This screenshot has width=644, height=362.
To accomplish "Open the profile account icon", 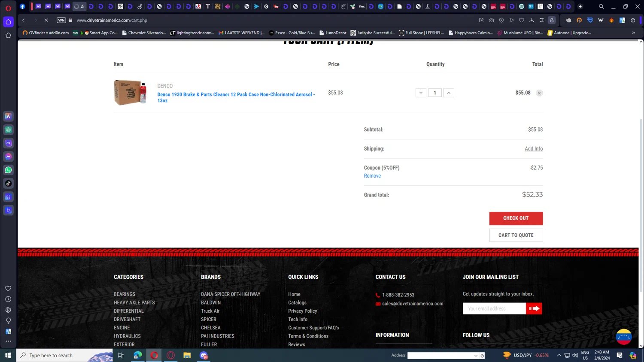I will (552, 20).
